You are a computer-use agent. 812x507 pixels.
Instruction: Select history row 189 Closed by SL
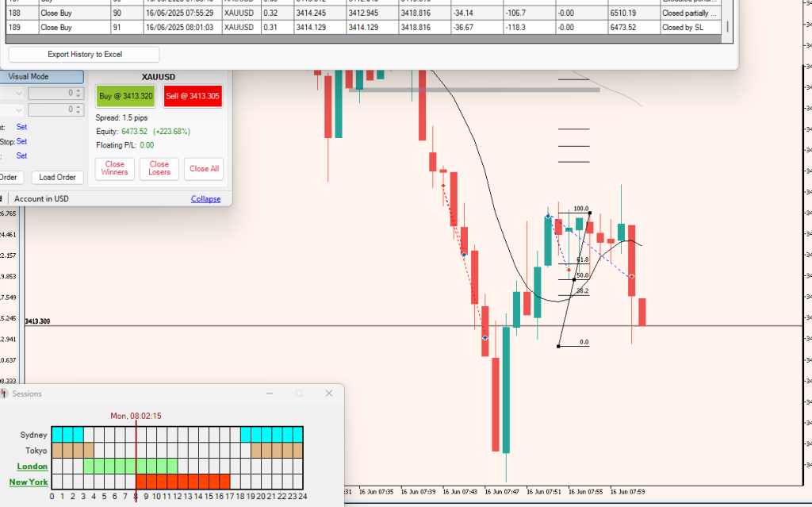point(365,27)
